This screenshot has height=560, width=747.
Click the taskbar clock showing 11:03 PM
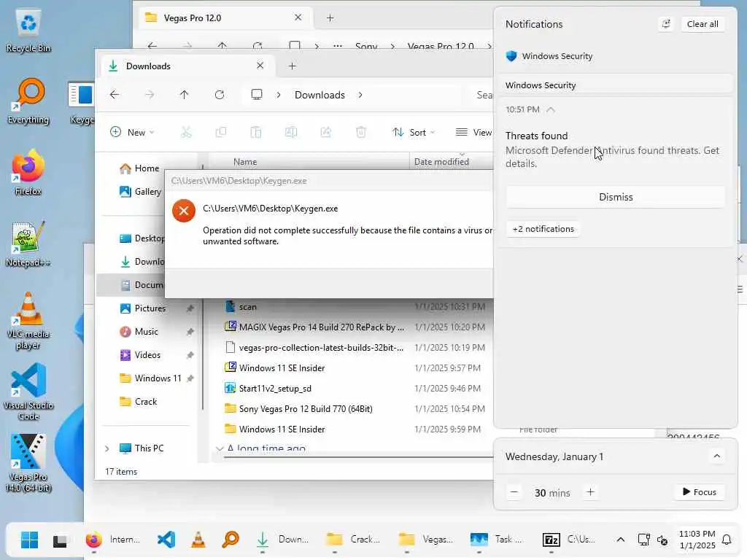point(697,540)
